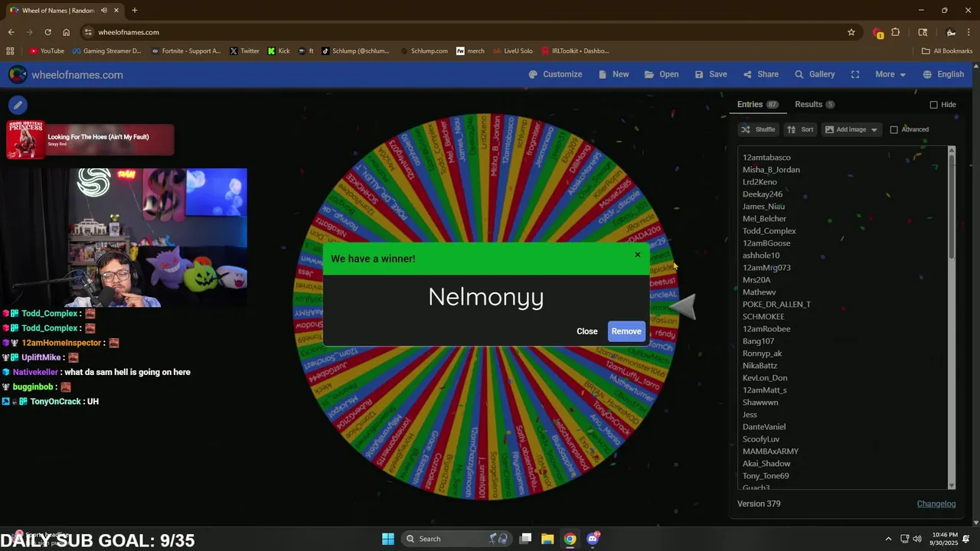Create a New wheel
Screen dimensions: 980x551
613,74
